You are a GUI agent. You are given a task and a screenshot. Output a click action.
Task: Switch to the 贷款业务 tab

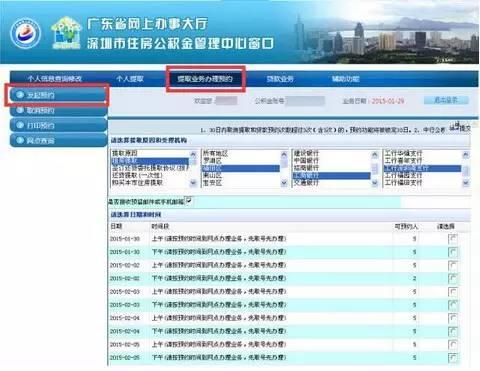pyautogui.click(x=280, y=79)
